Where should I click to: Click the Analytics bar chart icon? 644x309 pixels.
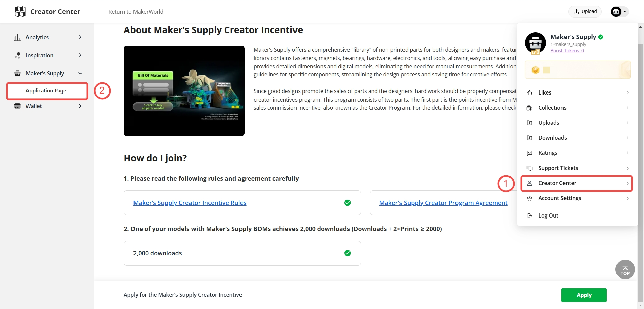(17, 37)
